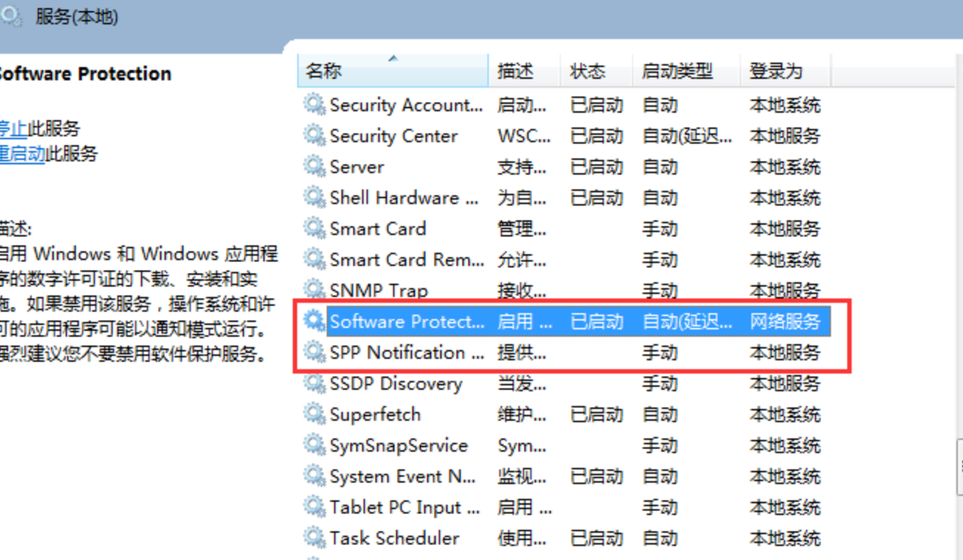
Task: Click the Smart Card Rem... service gear icon
Action: click(x=315, y=259)
